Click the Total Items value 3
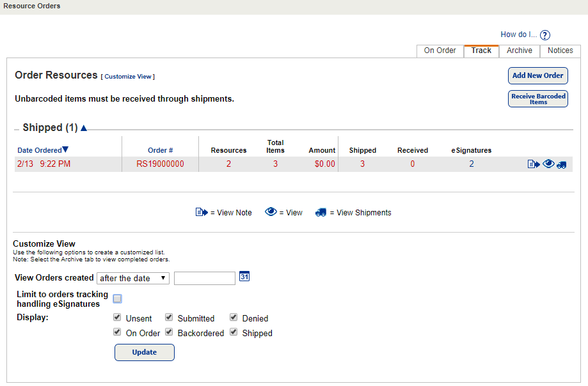The width and height of the screenshot is (588, 386). [275, 164]
